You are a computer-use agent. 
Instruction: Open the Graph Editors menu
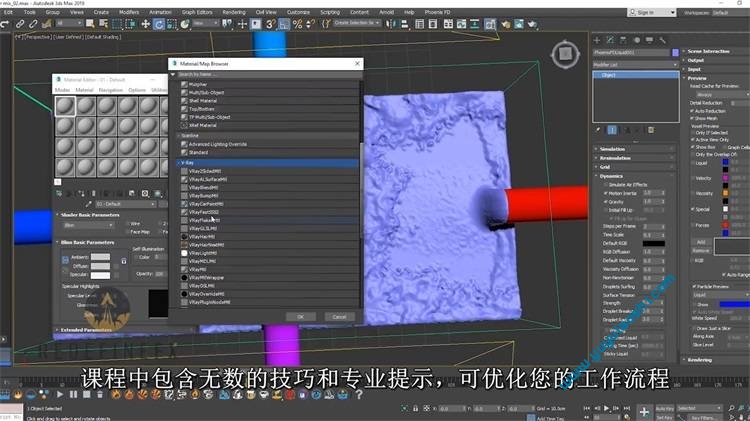point(197,12)
